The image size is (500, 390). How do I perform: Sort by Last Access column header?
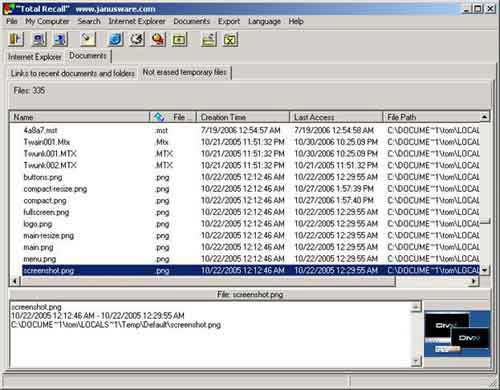point(336,117)
